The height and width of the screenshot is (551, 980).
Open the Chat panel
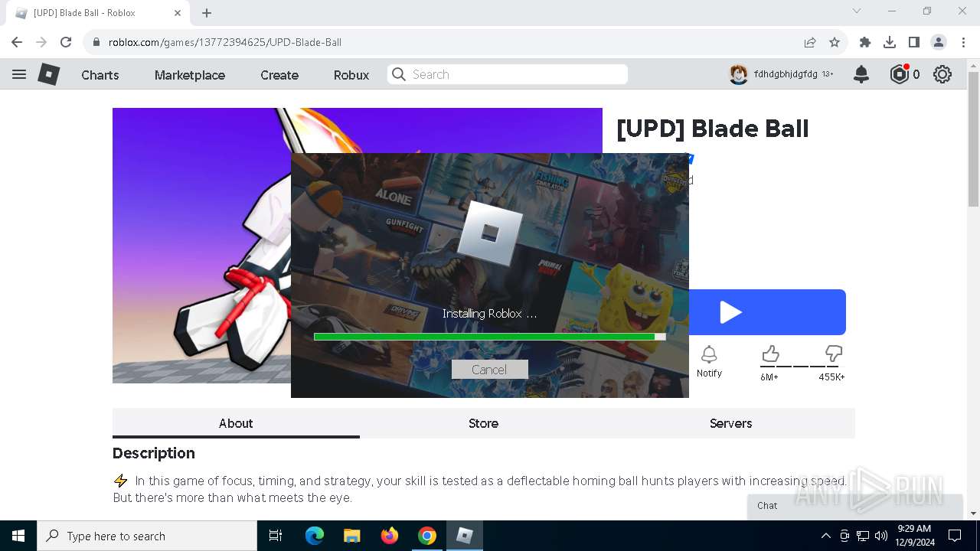click(854, 506)
